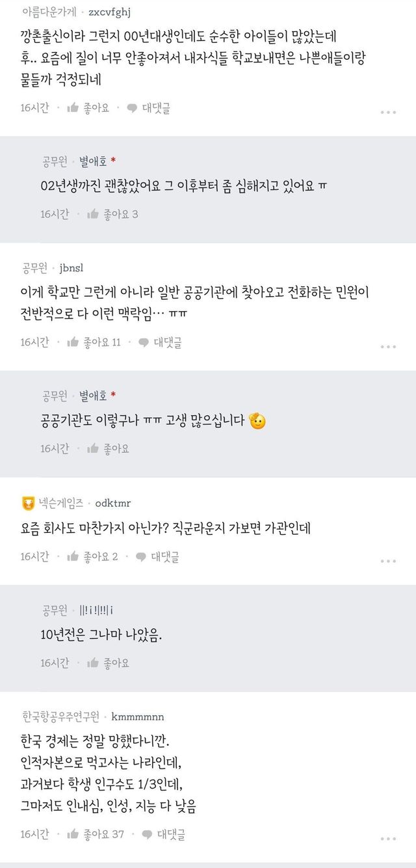Open more options for jbnsl's comment
416x868 pixels.
pos(388,346)
